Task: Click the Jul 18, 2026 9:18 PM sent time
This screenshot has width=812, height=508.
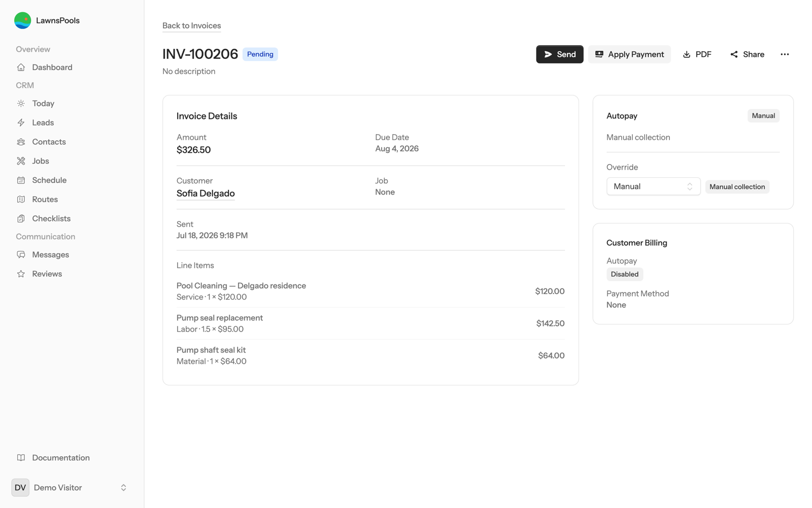Action: point(212,236)
